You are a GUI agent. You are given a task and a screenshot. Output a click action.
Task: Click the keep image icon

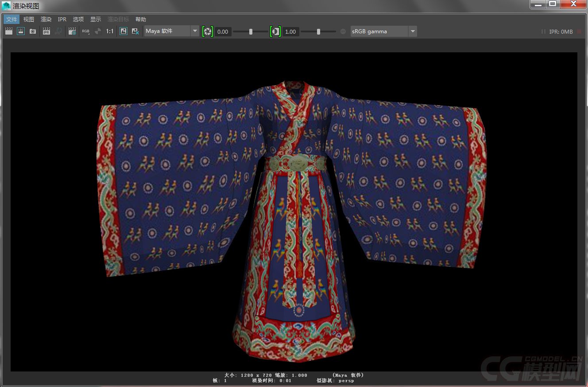pos(124,31)
